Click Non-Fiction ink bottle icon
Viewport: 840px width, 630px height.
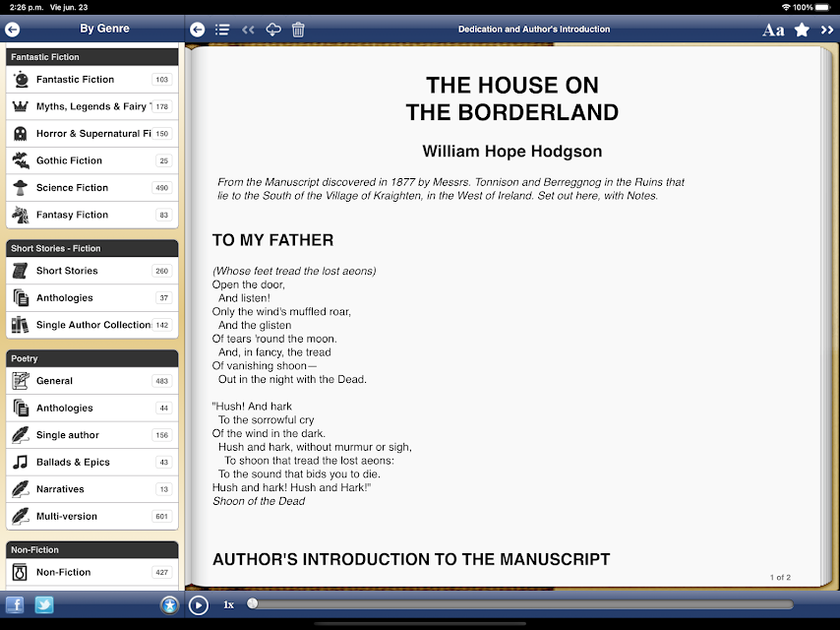click(x=20, y=572)
